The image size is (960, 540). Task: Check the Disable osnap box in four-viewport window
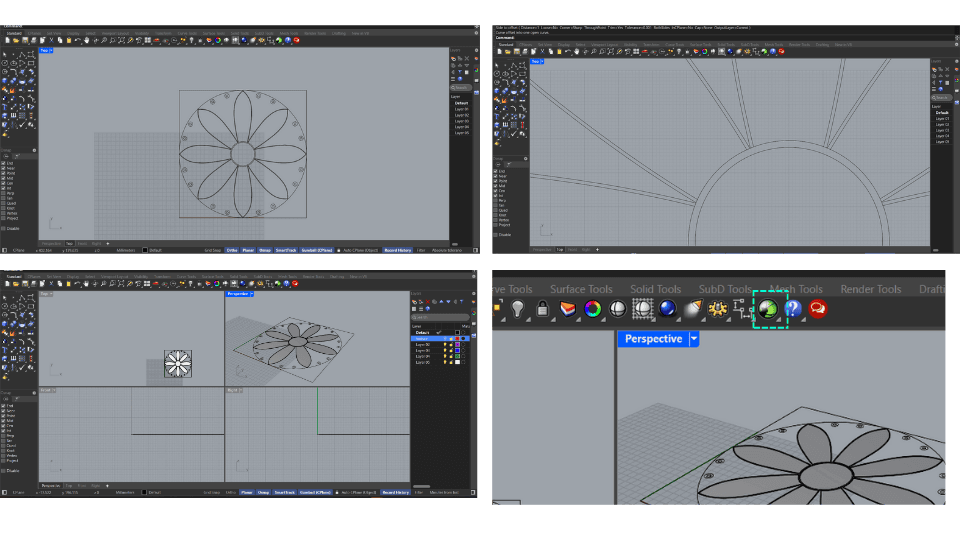point(5,470)
